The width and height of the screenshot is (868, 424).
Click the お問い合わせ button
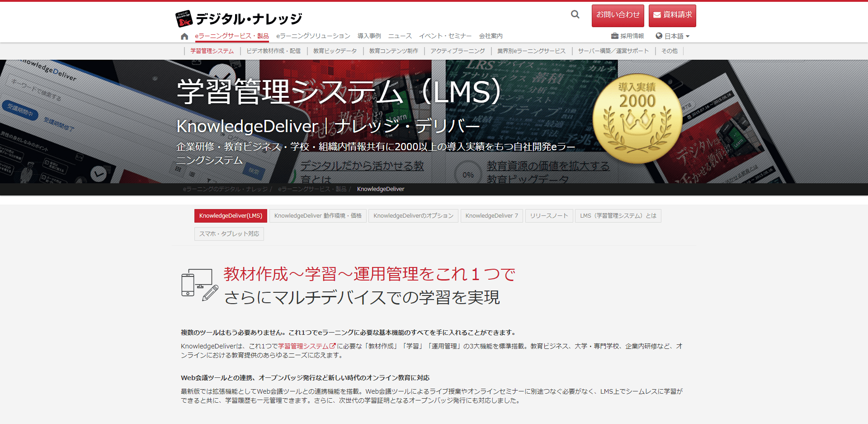pos(618,15)
